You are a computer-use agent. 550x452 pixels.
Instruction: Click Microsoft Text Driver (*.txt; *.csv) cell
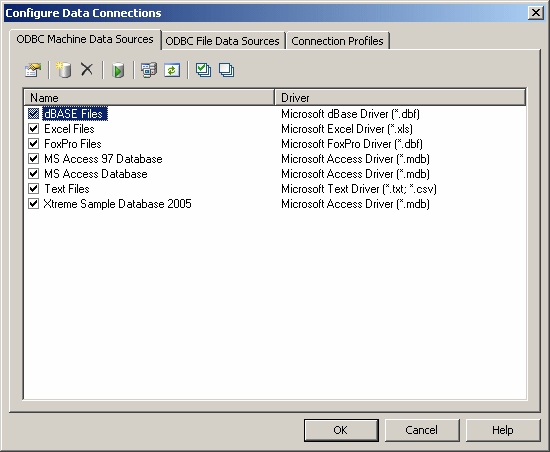[x=359, y=189]
